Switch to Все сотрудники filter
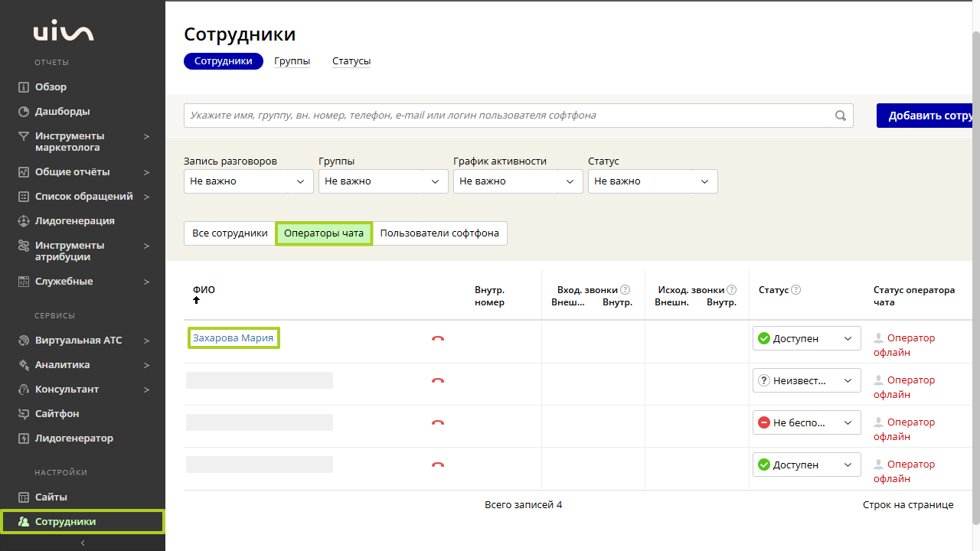Viewport: 980px width, 551px height. 230,233
